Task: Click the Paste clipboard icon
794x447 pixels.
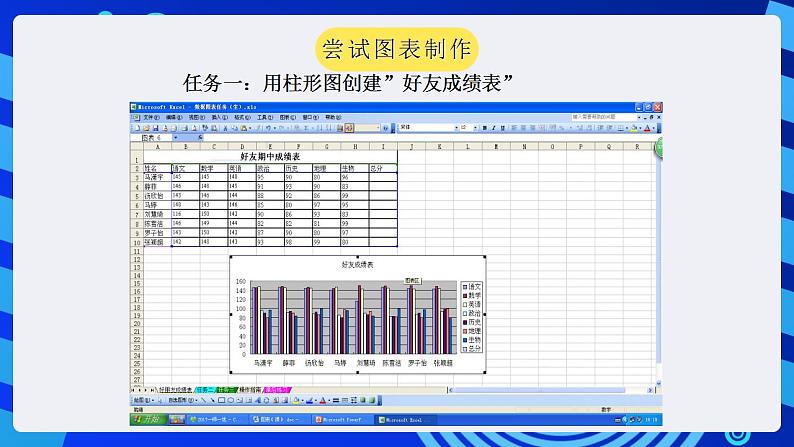Action: click(x=244, y=128)
